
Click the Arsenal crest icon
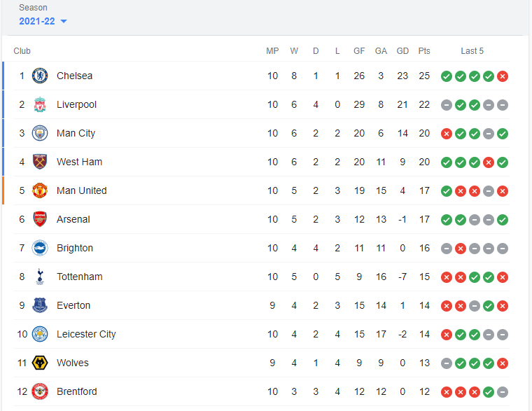tap(40, 219)
